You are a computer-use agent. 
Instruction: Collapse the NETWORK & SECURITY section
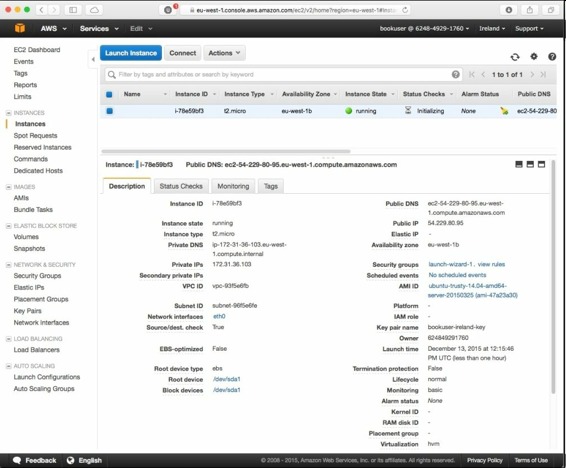[x=8, y=265]
